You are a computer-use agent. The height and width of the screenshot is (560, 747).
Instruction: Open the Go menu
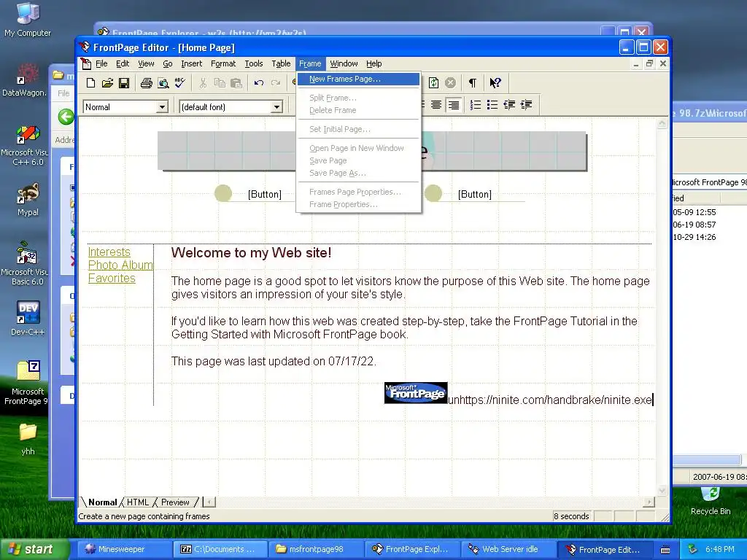tap(168, 63)
